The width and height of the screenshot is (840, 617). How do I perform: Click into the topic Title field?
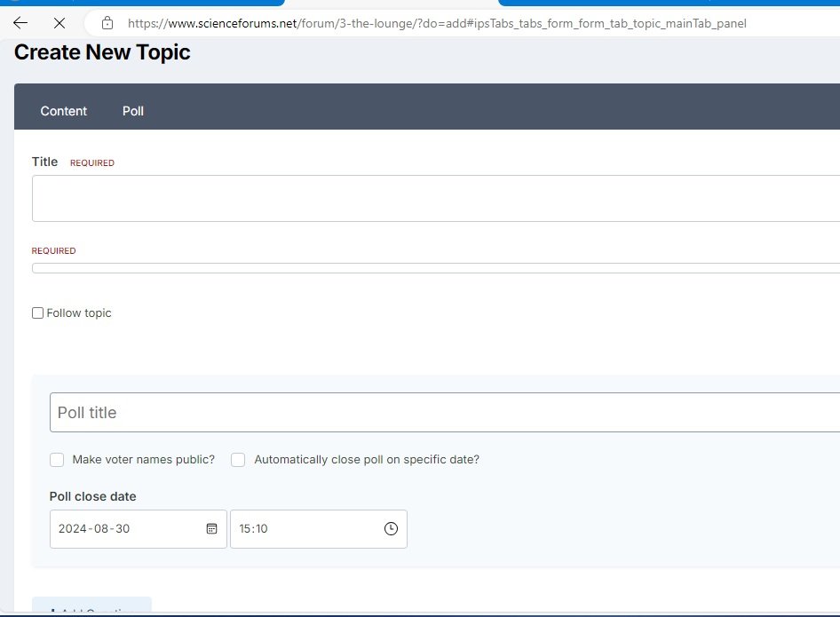435,198
